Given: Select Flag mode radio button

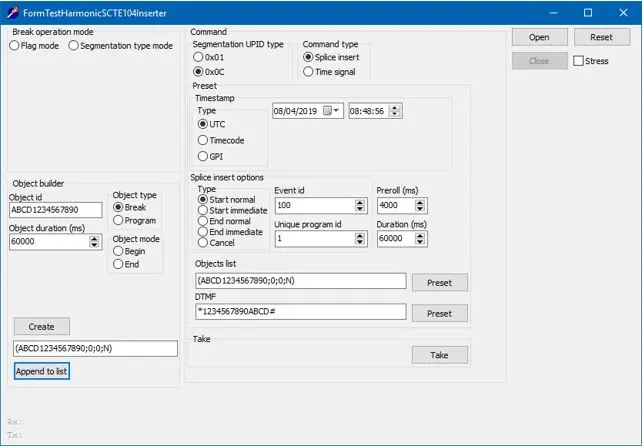Looking at the screenshot, I should coord(15,45).
